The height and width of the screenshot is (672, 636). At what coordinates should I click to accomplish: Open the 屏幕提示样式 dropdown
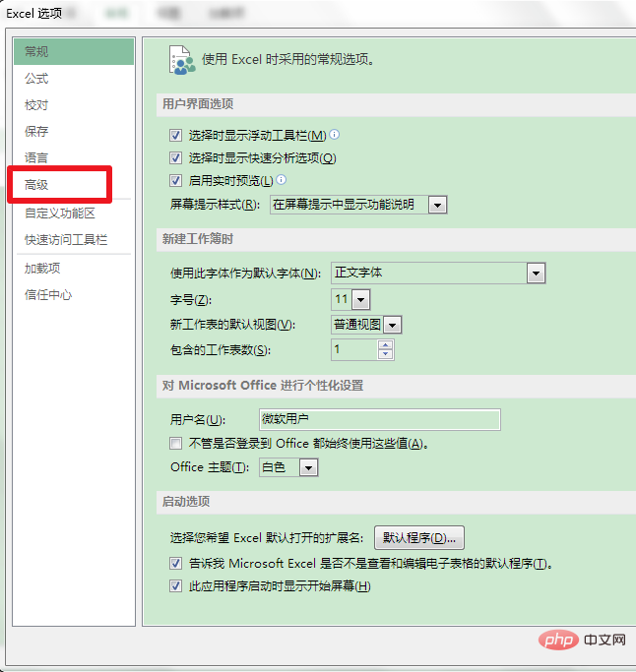(437, 205)
